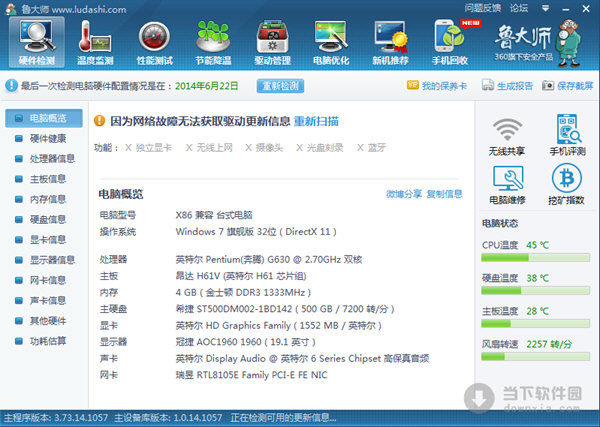Viewport: 600px width, 427px height.
Task: Click the 微博分享 share link
Action: (404, 194)
